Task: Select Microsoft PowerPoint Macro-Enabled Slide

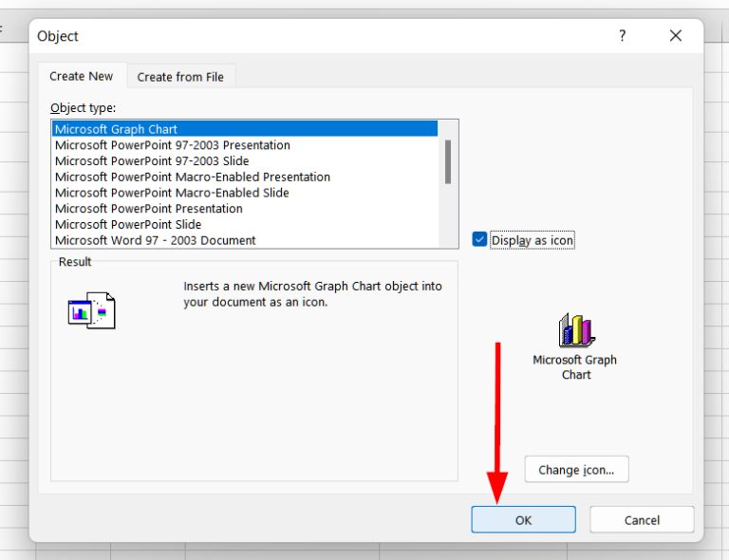Action: click(245, 193)
